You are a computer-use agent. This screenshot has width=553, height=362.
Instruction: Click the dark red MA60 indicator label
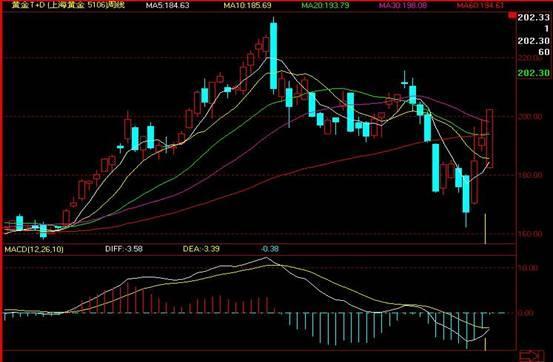point(480,5)
